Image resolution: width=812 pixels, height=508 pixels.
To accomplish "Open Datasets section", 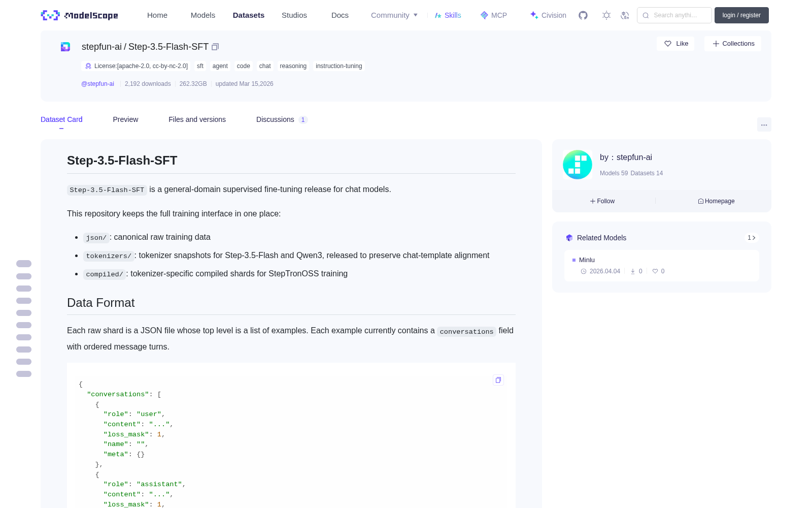I will 249,15.
